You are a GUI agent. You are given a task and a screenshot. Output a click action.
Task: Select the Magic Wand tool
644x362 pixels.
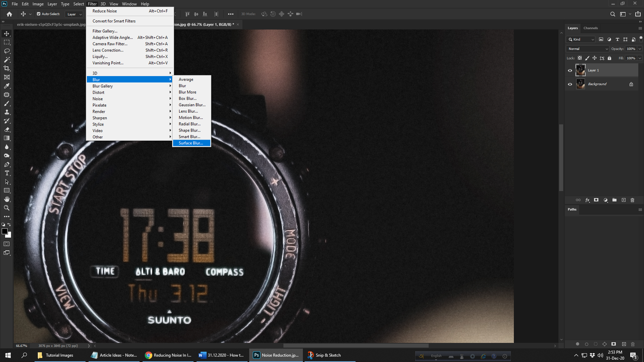click(7, 60)
